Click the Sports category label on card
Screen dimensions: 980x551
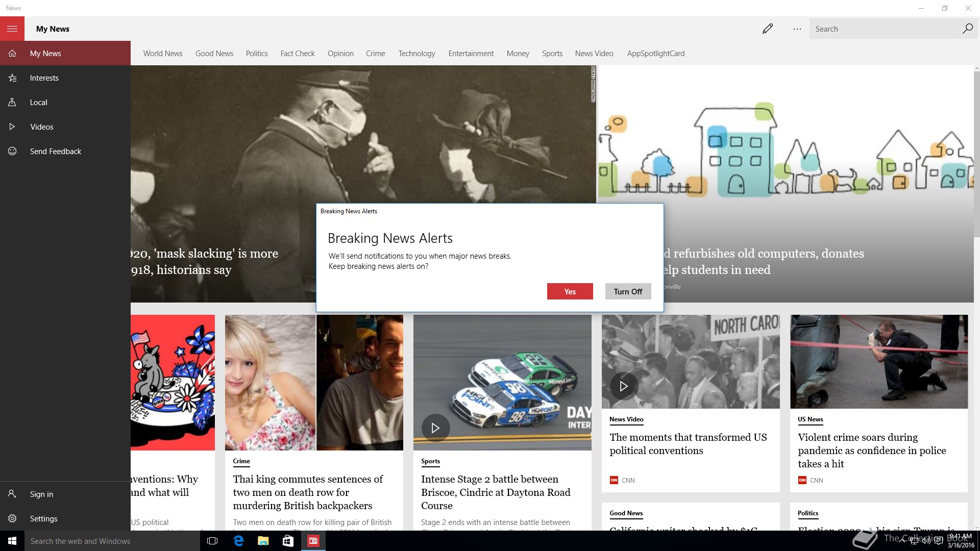[430, 461]
